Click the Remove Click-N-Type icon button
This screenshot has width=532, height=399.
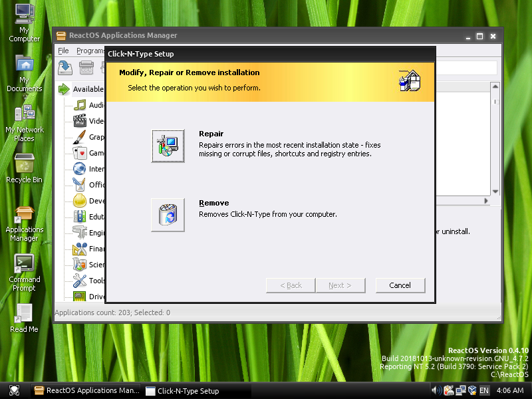point(168,215)
